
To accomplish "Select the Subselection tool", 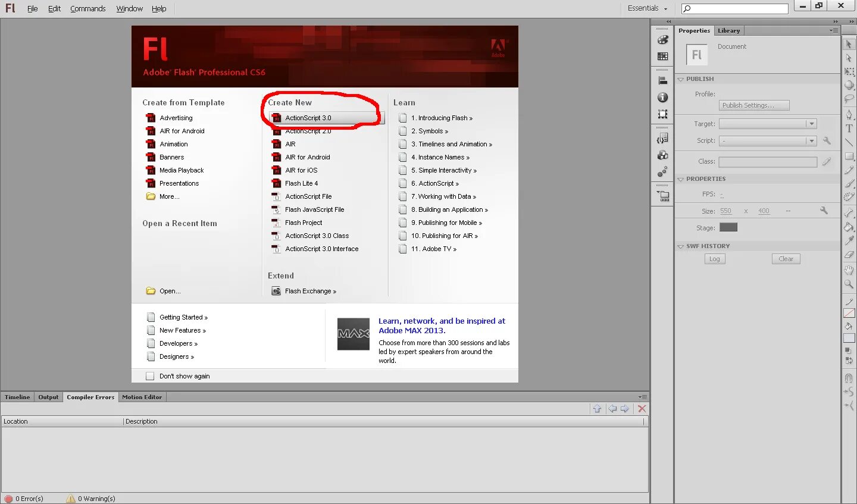I will [x=849, y=58].
